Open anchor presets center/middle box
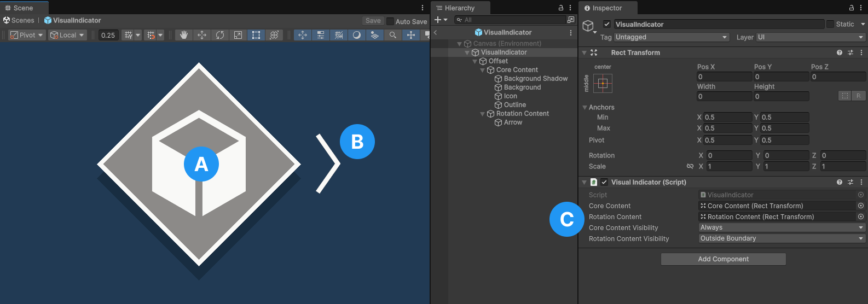The width and height of the screenshot is (868, 304). tap(603, 84)
